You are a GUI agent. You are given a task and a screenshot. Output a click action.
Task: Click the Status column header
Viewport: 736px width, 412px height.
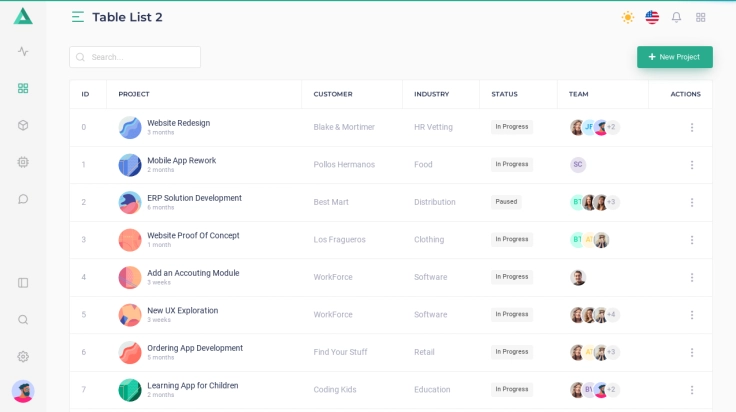pos(504,94)
